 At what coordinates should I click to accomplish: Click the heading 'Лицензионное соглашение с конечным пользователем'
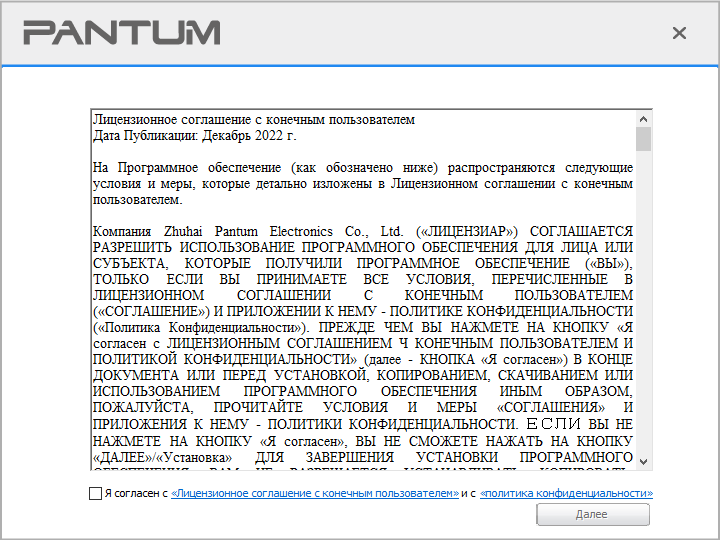[254, 120]
